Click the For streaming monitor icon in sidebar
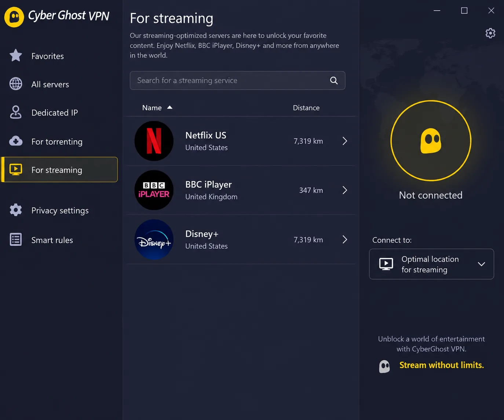The width and height of the screenshot is (504, 420). (16, 169)
